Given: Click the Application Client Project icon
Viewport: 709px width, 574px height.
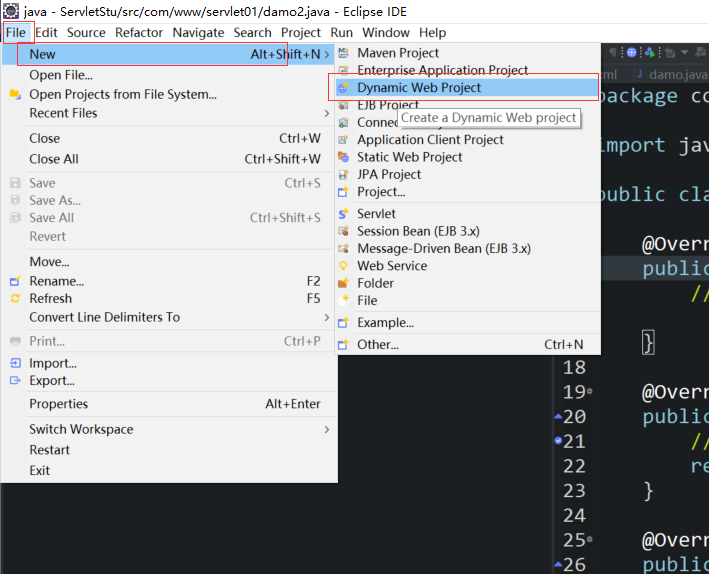Looking at the screenshot, I should point(344,140).
